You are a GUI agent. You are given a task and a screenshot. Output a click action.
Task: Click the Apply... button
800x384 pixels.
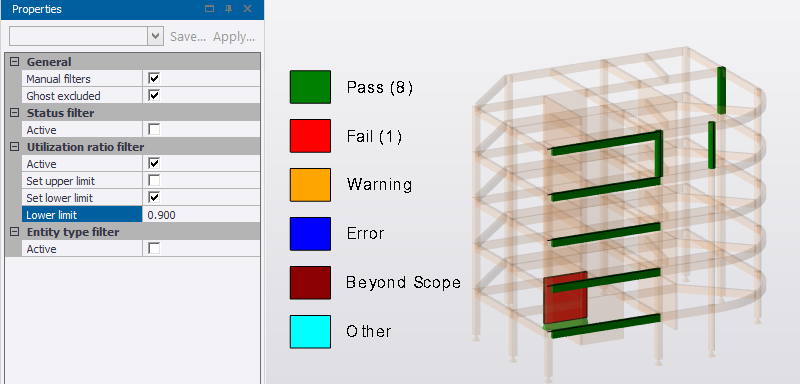pos(234,37)
